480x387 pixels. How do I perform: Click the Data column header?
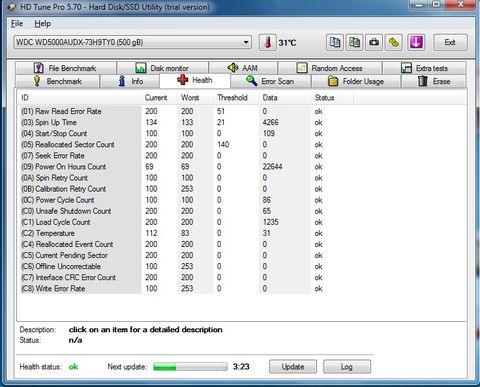[284, 98]
